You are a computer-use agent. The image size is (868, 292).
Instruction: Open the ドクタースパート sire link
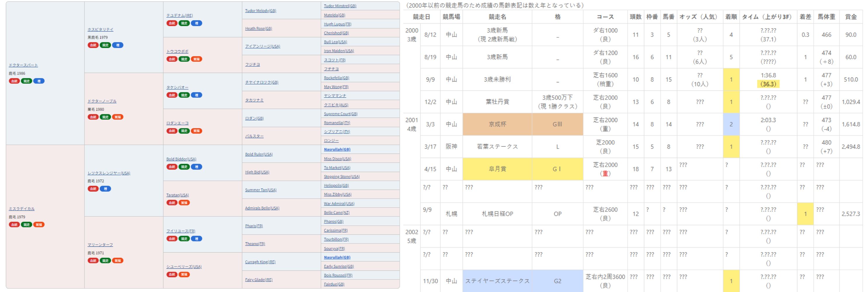[x=23, y=65]
